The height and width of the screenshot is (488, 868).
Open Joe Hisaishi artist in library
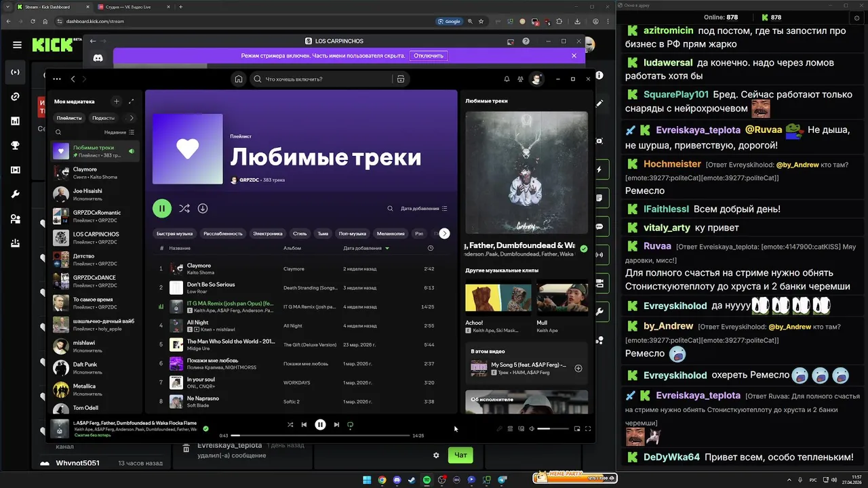(x=95, y=195)
